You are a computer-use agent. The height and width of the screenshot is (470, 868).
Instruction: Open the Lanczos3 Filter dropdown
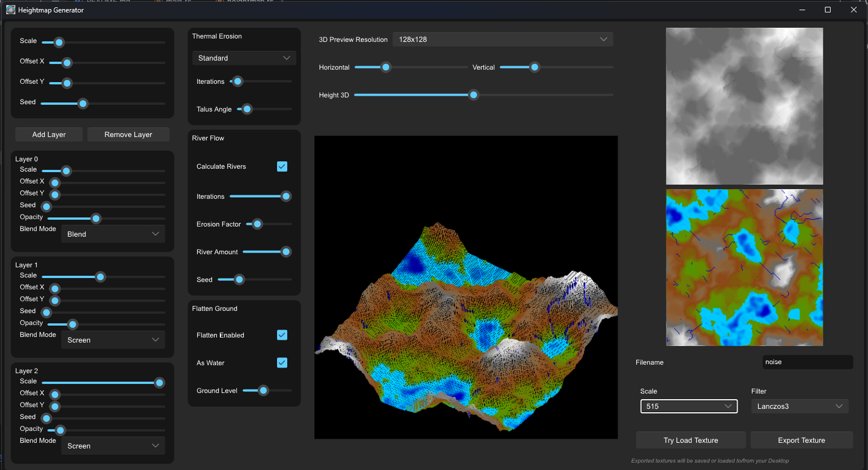799,407
